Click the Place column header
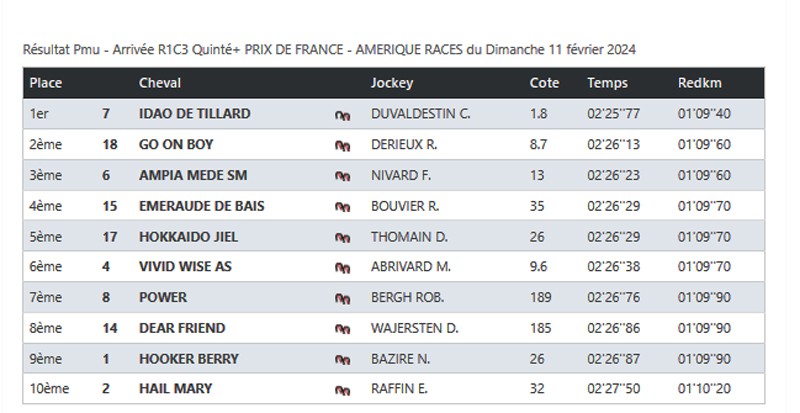Screen dimensions: 800x413 click(x=47, y=83)
